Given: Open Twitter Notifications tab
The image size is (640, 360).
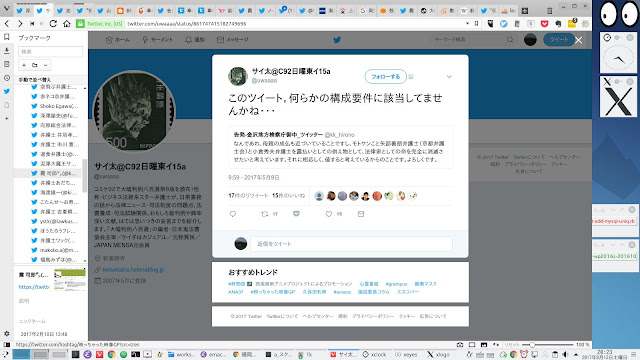Looking at the screenshot, I should click(195, 40).
